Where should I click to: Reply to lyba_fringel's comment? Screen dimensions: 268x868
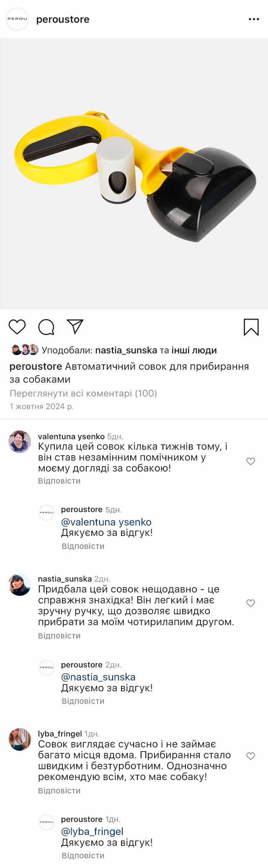pos(59,791)
